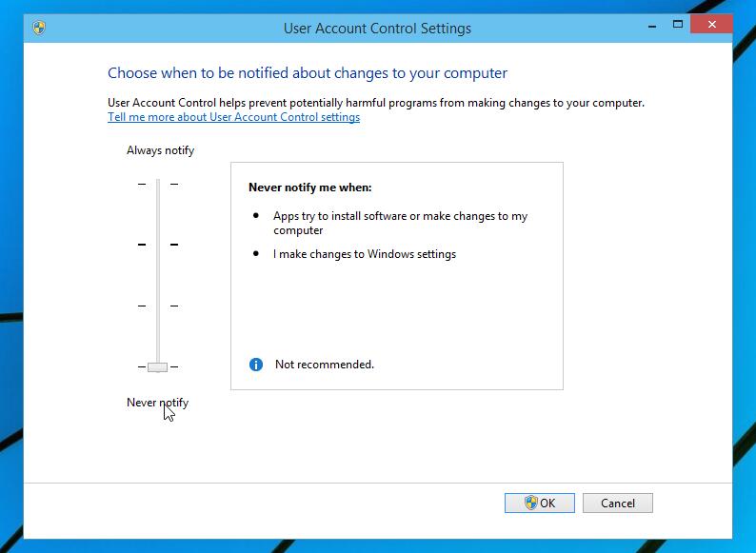Screen dimensions: 756x553
Task: Click the 'I make changes to Windows settings' bullet
Action: (365, 254)
